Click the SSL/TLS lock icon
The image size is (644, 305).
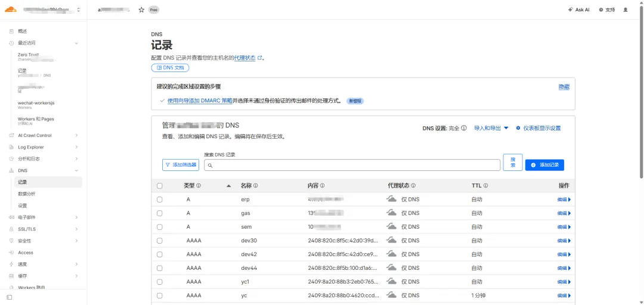pos(11,229)
